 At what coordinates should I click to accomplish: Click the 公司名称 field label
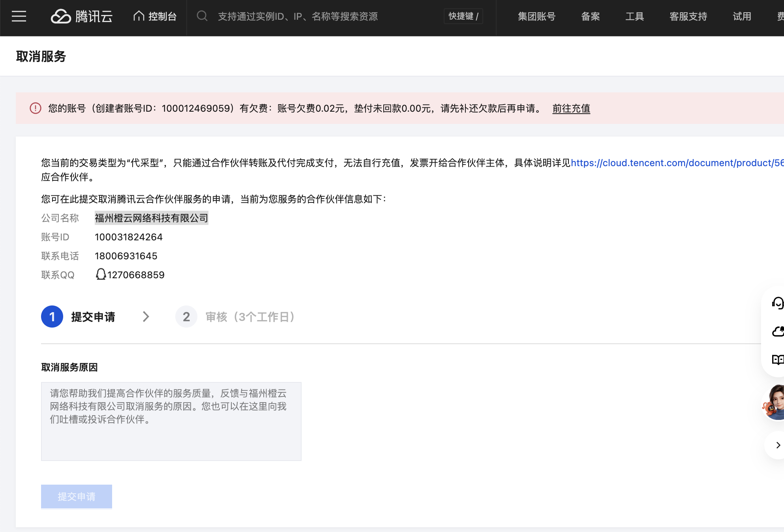pos(60,218)
